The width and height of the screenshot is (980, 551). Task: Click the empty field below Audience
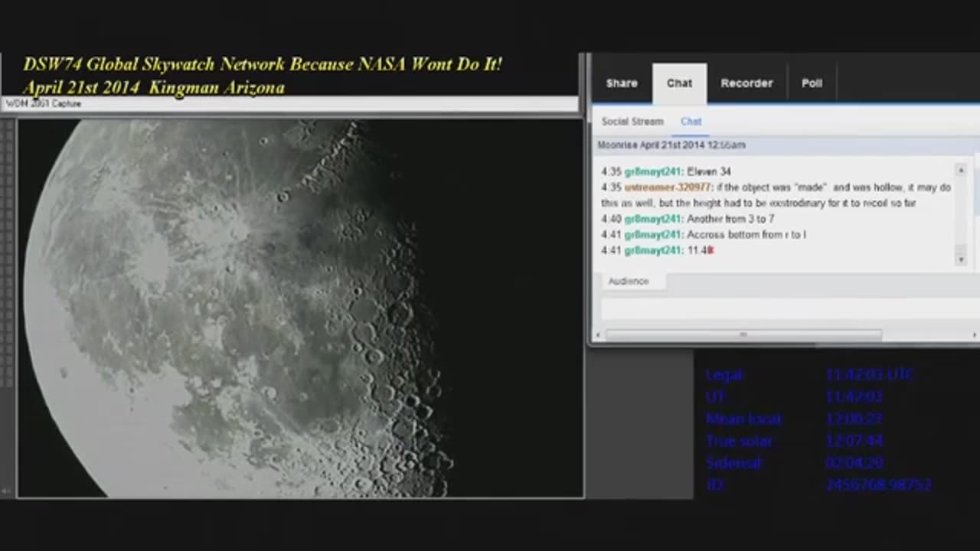tap(789, 308)
